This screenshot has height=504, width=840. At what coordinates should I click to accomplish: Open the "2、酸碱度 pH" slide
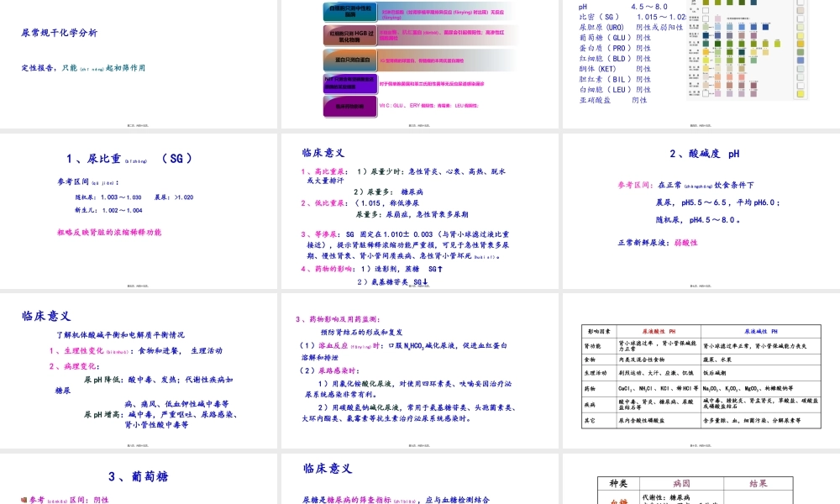(701, 210)
